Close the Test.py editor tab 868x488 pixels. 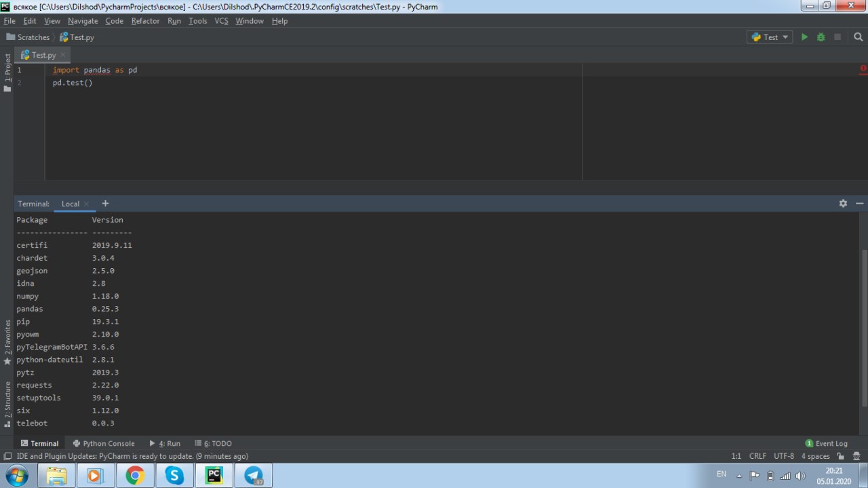coord(63,55)
